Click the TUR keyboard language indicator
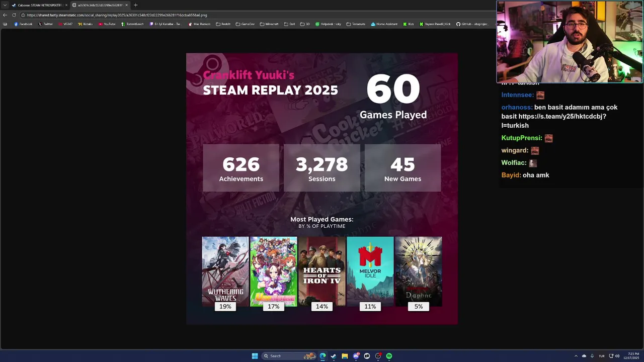 601,356
